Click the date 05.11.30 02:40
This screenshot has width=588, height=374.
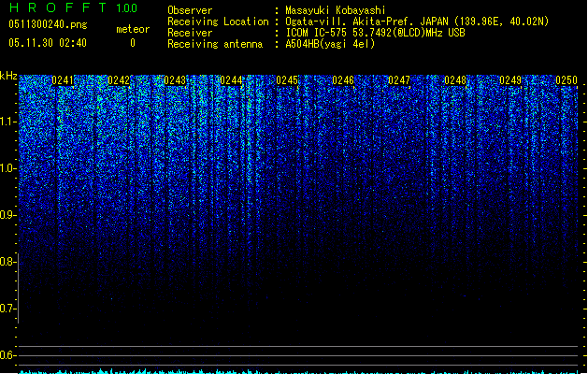point(48,43)
